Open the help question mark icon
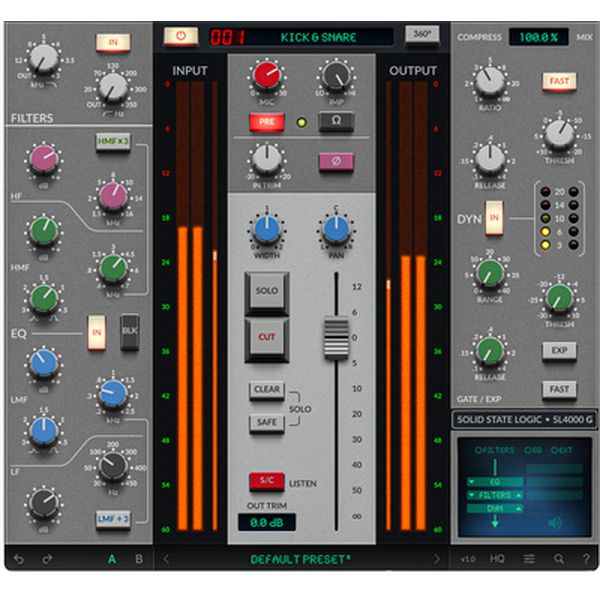This screenshot has height=600, width=600. tap(586, 558)
